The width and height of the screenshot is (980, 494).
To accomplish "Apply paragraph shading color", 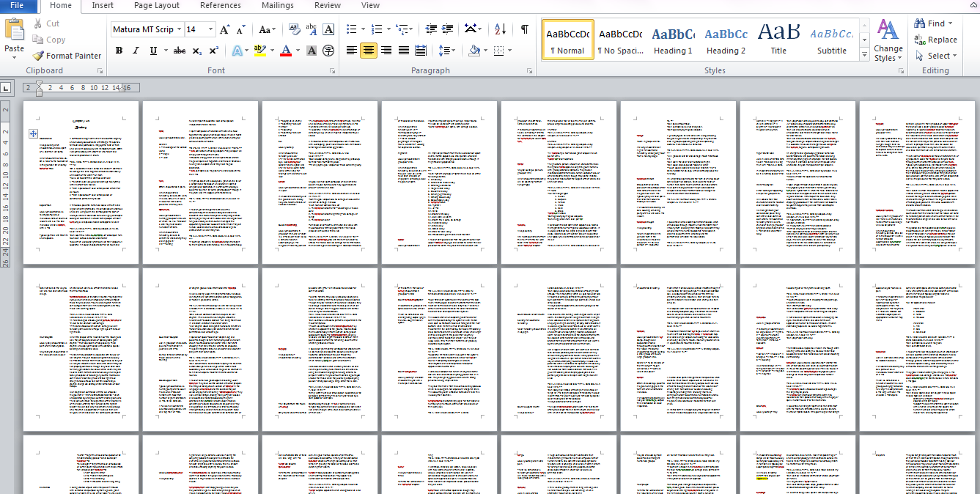I will pyautogui.click(x=474, y=51).
